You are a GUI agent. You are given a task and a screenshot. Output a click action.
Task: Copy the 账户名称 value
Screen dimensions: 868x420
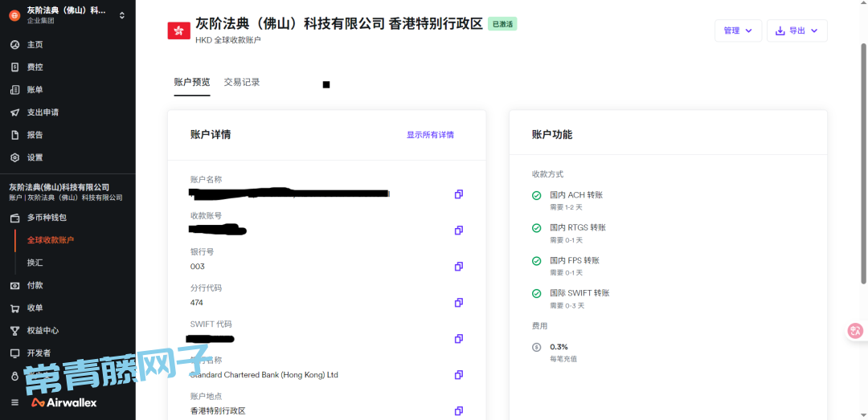458,194
